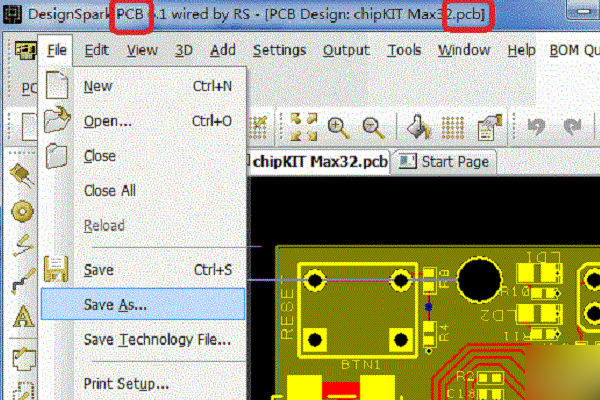
Task: Select the Close menu entry
Action: tap(143, 156)
